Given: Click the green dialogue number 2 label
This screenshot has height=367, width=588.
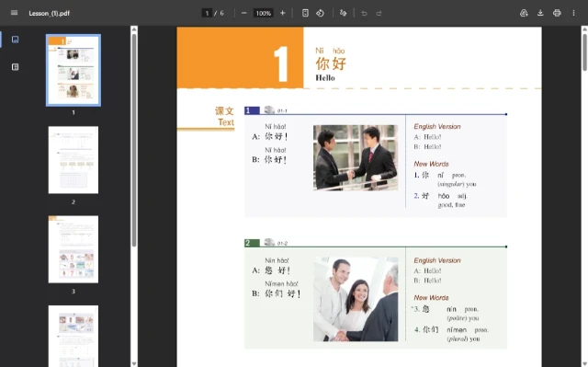Looking at the screenshot, I should (252, 243).
